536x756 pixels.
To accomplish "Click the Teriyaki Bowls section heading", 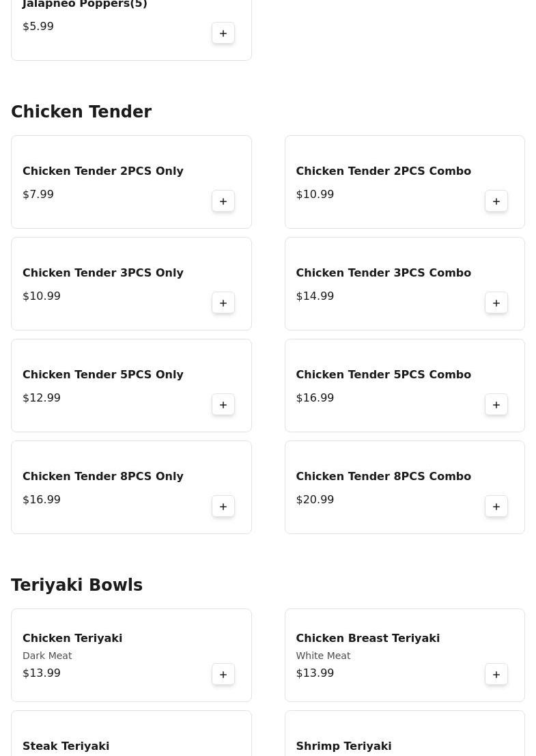I will 76,585.
